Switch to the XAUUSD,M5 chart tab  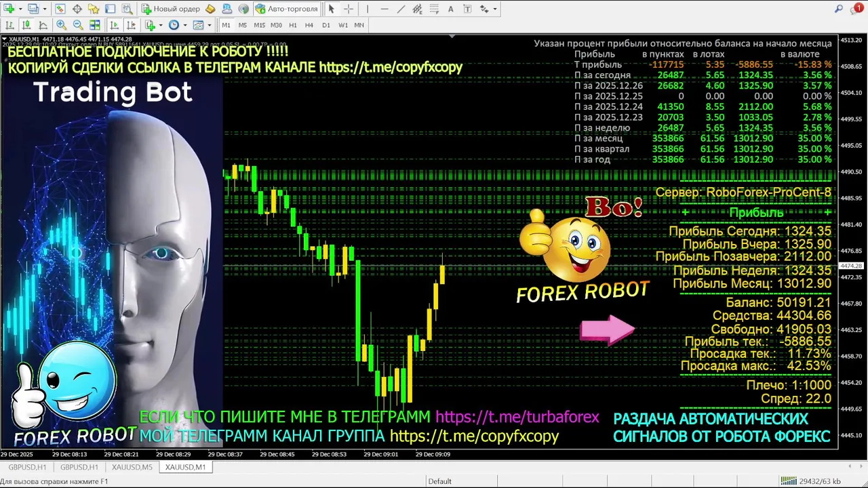pos(132,467)
